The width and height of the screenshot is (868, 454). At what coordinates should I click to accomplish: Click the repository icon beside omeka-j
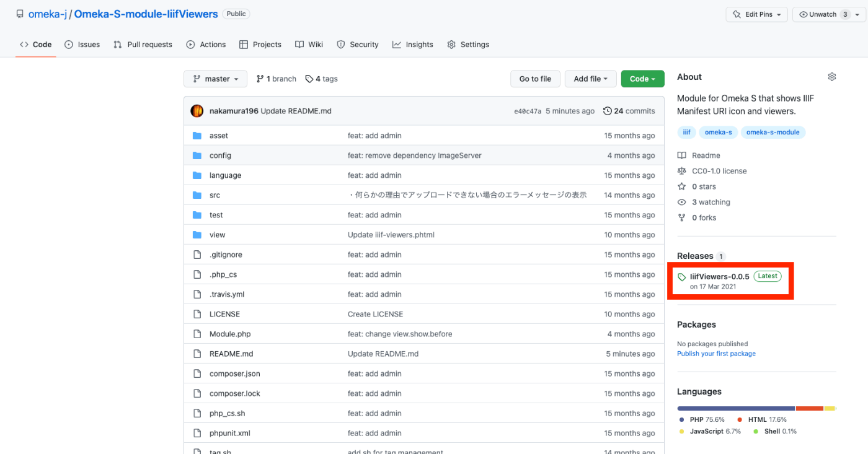[x=20, y=14]
